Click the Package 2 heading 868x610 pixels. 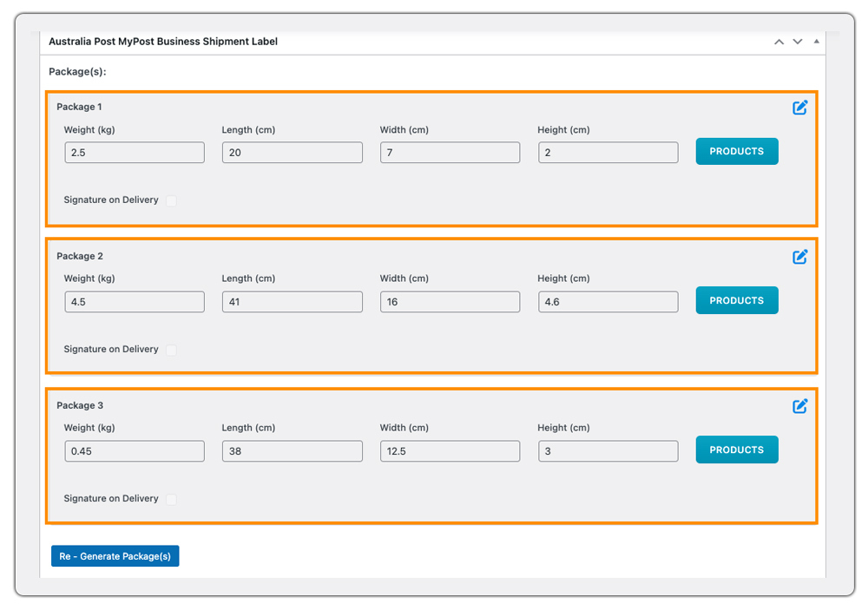pyautogui.click(x=80, y=256)
